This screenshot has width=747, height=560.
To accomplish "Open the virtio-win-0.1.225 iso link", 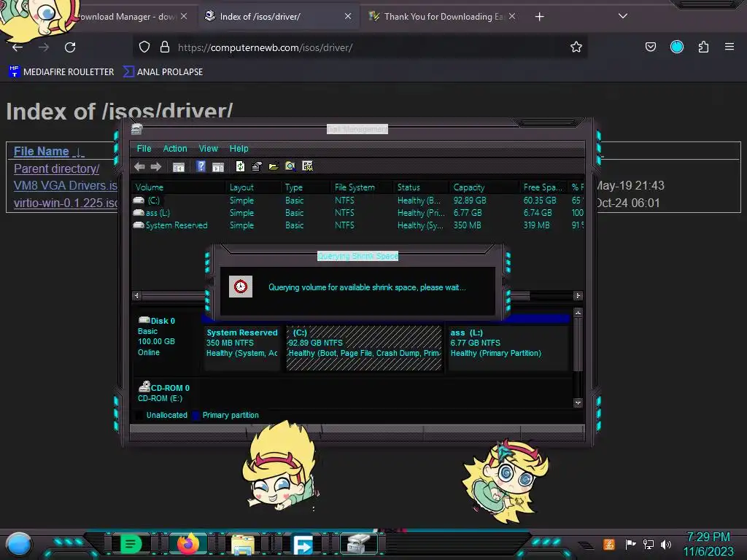I will (x=66, y=203).
